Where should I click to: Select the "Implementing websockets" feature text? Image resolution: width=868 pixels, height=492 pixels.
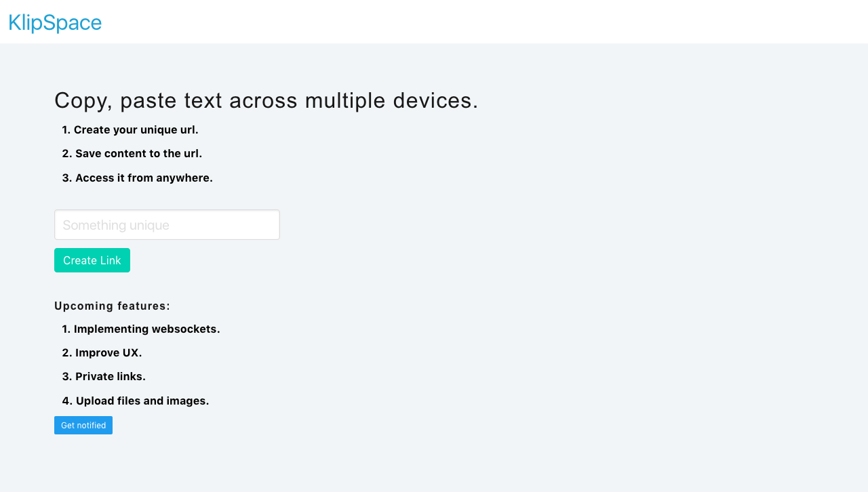[x=147, y=329]
